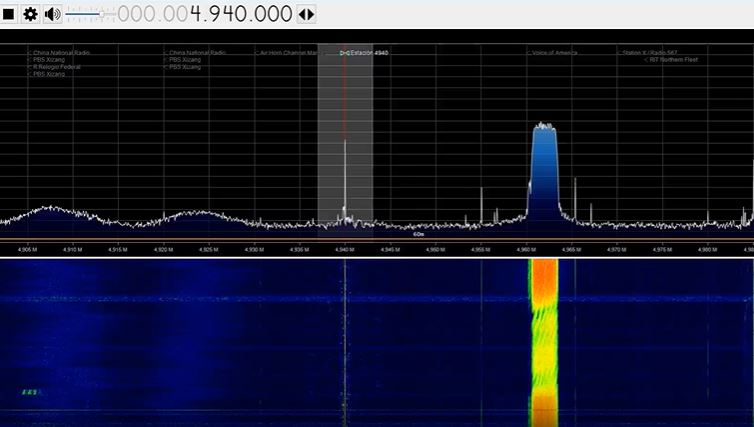
Task: Click the 4.970 M frequency axis label
Action: [616, 250]
